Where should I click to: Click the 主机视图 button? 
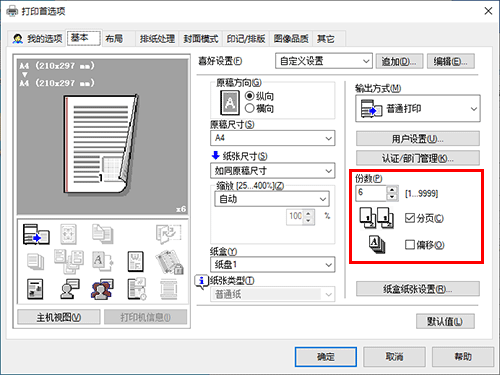(x=59, y=317)
